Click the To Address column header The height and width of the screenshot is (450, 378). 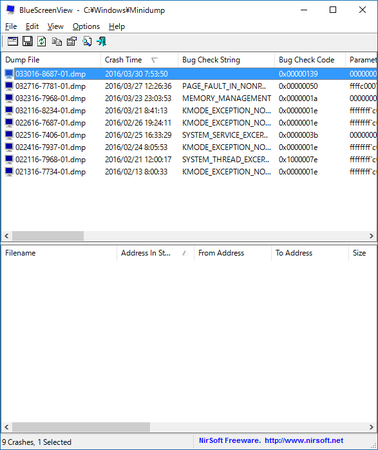point(310,253)
